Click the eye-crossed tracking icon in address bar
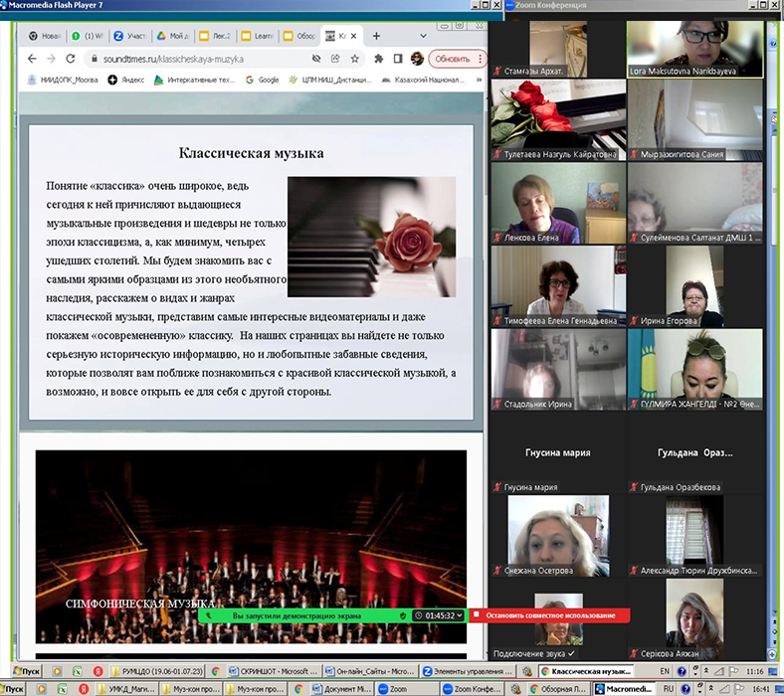The width and height of the screenshot is (784, 696). click(x=316, y=59)
